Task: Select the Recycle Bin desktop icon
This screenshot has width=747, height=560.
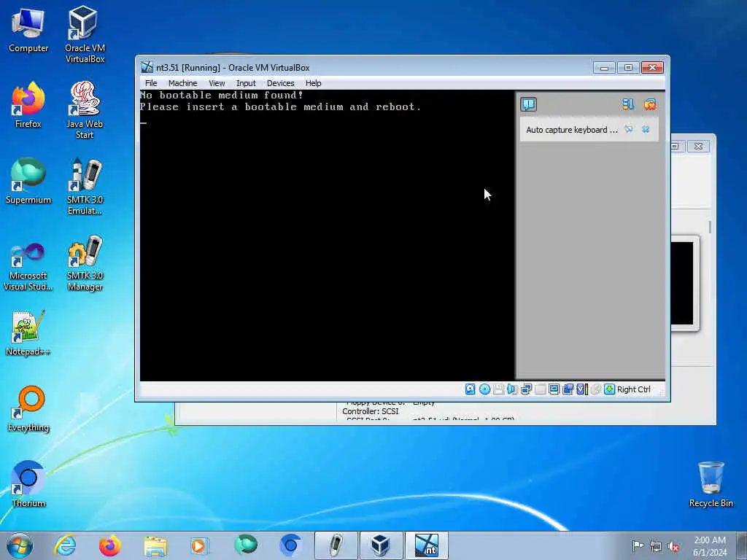Action: [711, 484]
